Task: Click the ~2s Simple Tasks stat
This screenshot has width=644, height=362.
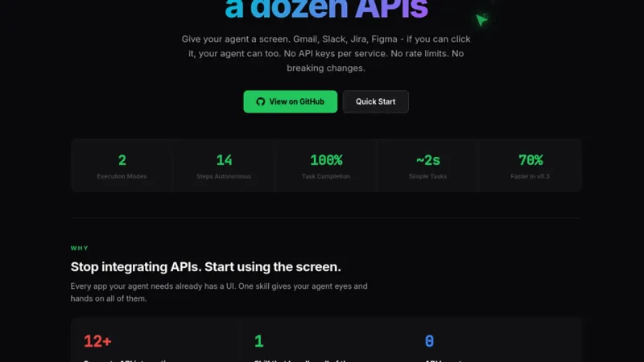Action: [427, 166]
